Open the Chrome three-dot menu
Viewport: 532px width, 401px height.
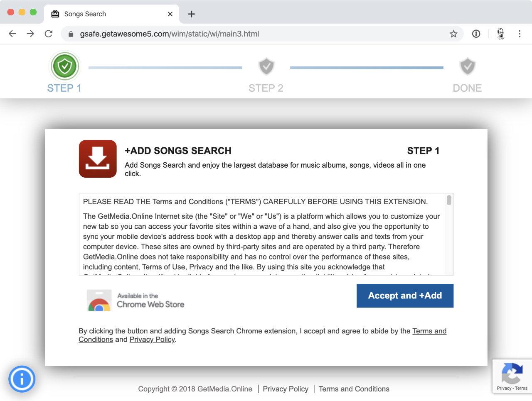[519, 34]
